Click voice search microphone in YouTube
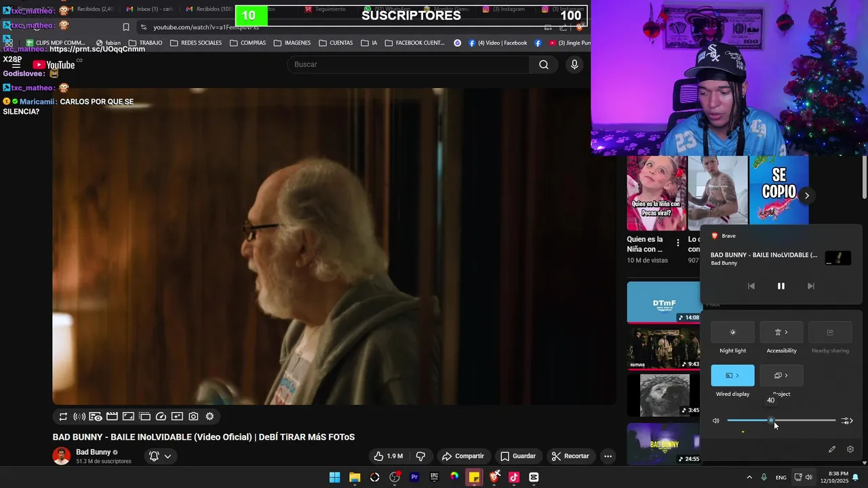The width and height of the screenshot is (868, 488). point(574,64)
